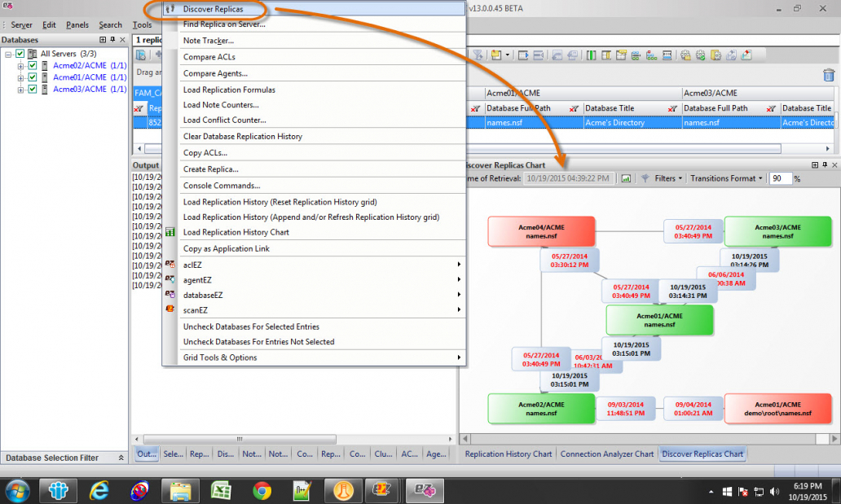Click the Acme01/ACME names.nsf chart node
The image size is (841, 504).
(x=659, y=320)
